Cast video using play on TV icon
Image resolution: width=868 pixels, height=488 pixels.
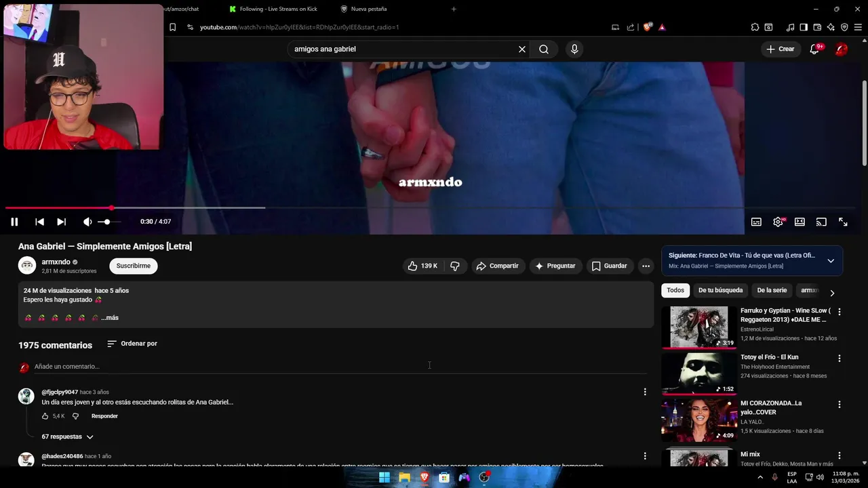(821, 222)
